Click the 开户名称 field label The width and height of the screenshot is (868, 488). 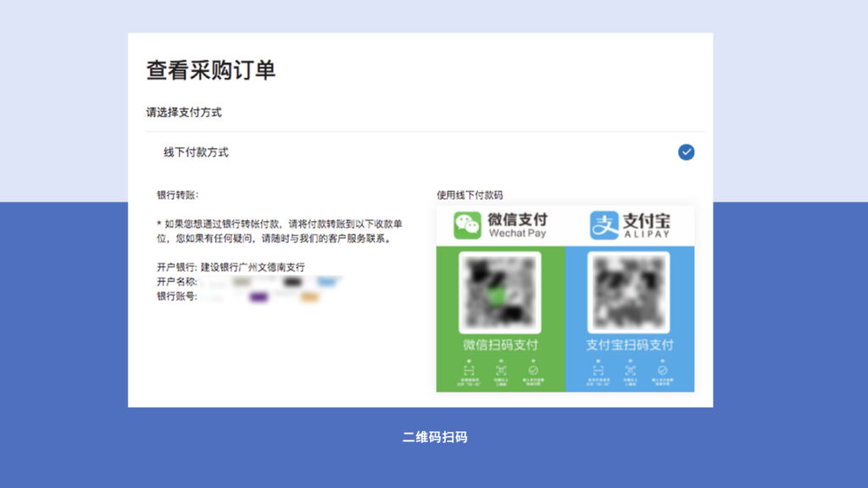[177, 281]
